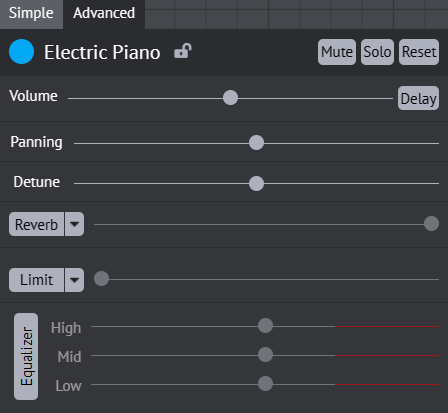Switch to the Simple tab
Image resolution: width=448 pixels, height=413 pixels.
click(31, 13)
